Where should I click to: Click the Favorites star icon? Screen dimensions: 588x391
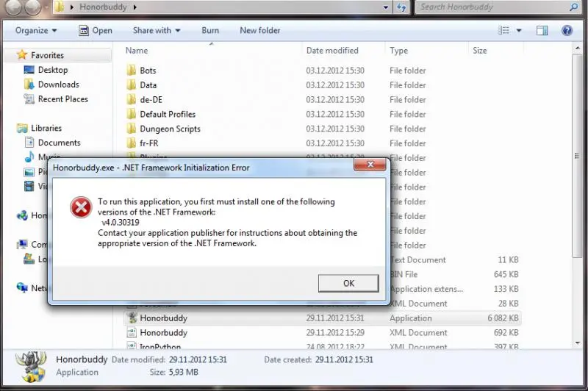pyautogui.click(x=22, y=54)
